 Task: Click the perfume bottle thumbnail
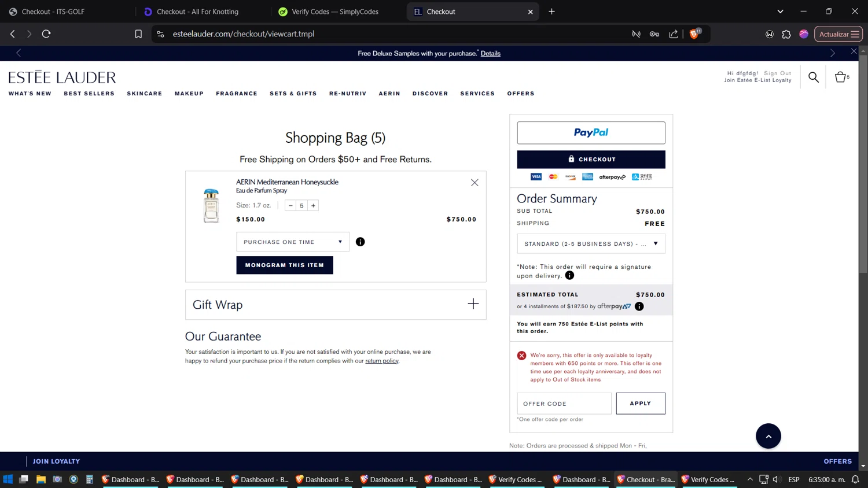point(211,205)
